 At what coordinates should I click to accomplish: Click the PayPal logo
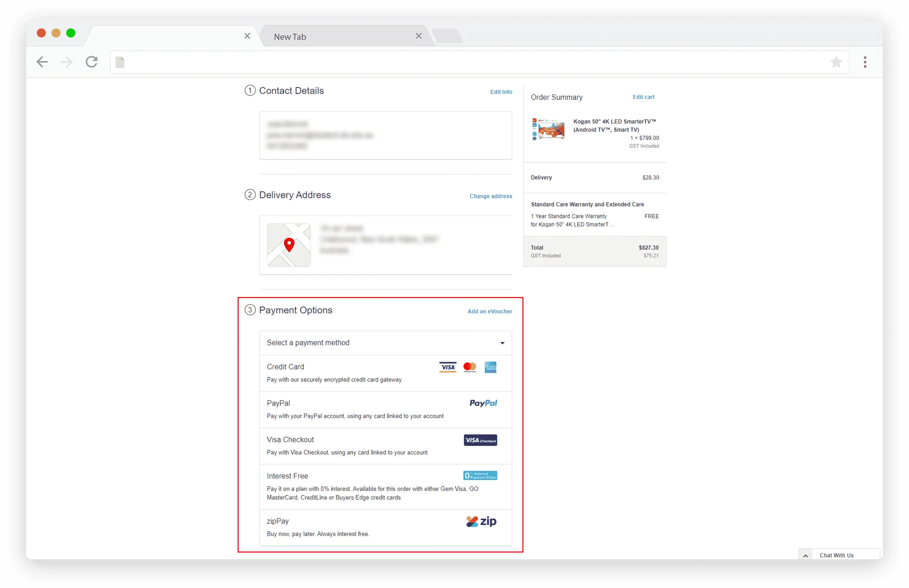click(483, 403)
